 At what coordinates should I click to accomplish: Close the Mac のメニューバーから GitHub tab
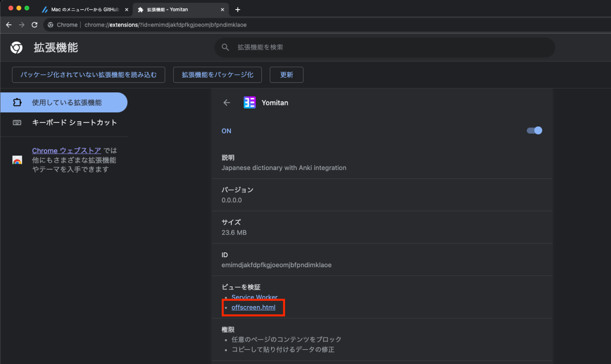127,10
